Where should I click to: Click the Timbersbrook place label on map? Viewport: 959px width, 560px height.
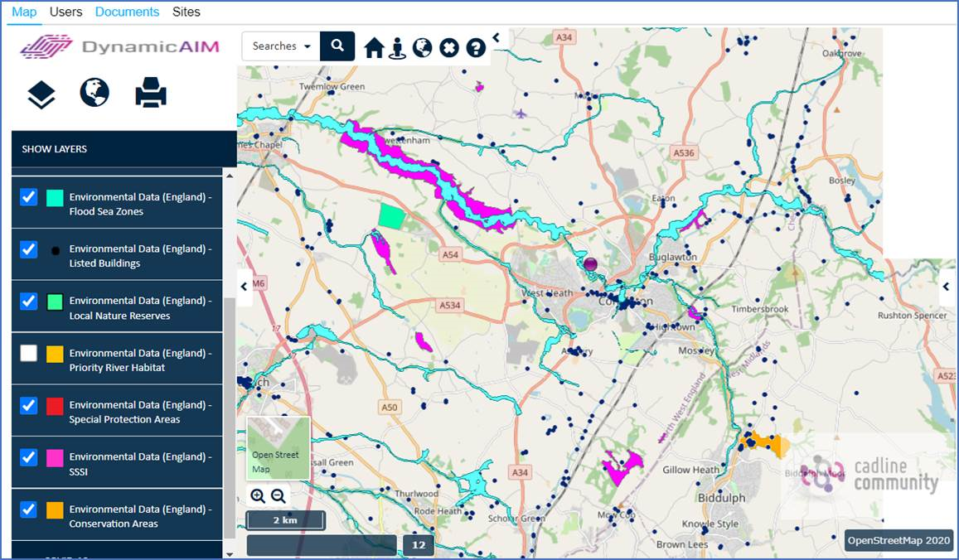click(760, 309)
